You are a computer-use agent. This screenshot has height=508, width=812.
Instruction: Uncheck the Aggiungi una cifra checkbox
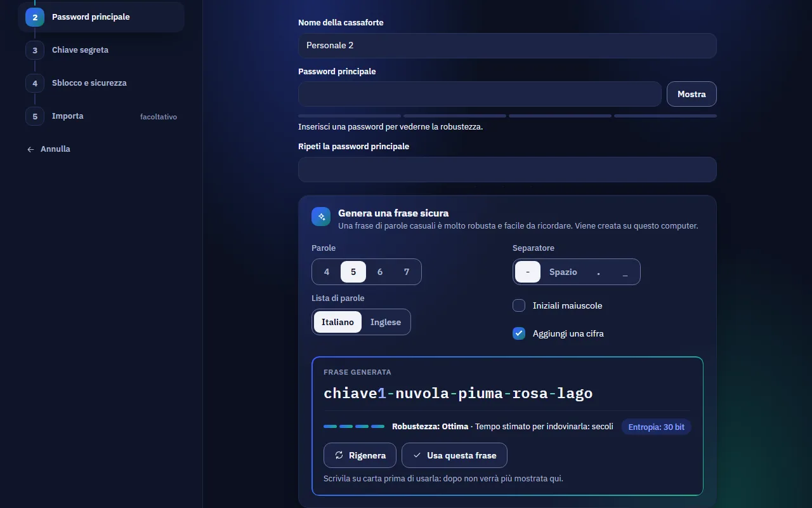519,333
